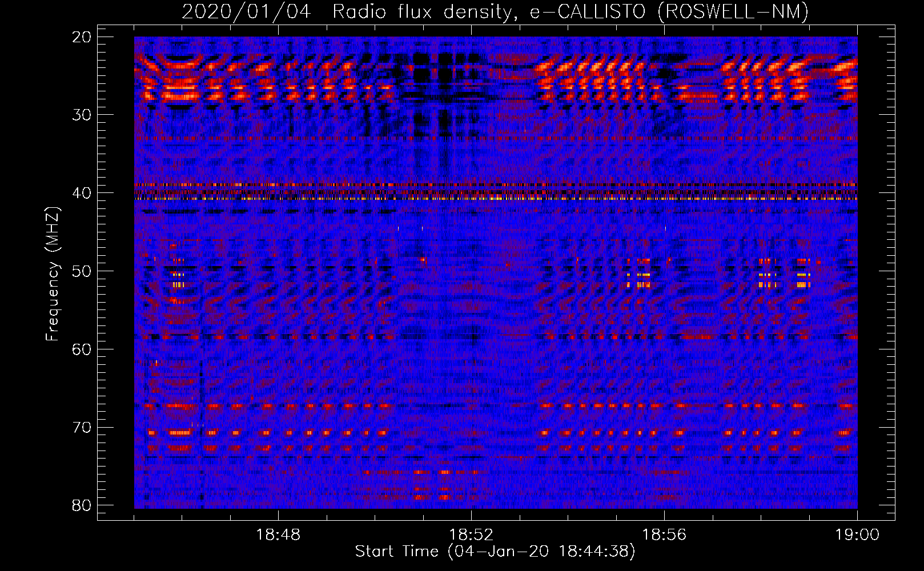This screenshot has width=924, height=571.
Task: Click the 20 MHz frequency tick label
Action: (x=82, y=37)
